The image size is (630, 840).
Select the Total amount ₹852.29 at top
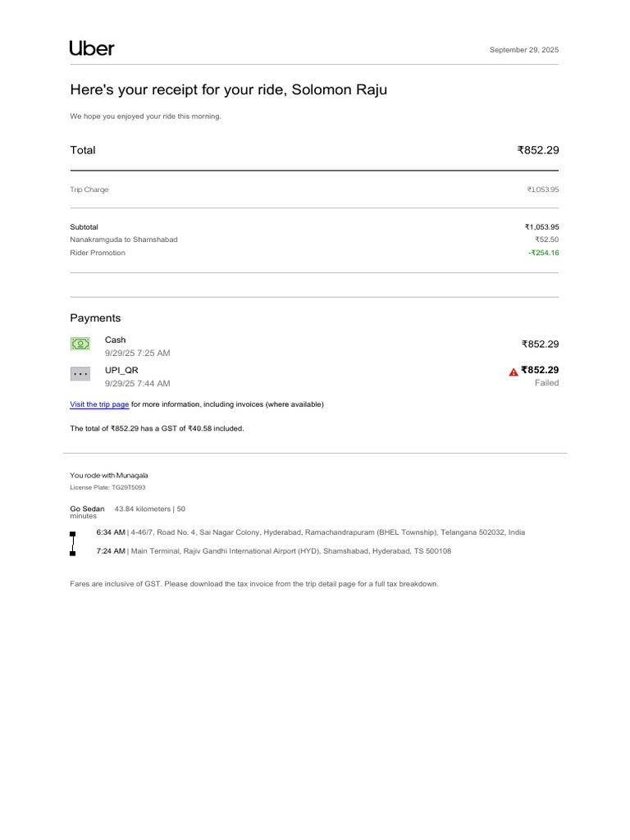coord(538,151)
